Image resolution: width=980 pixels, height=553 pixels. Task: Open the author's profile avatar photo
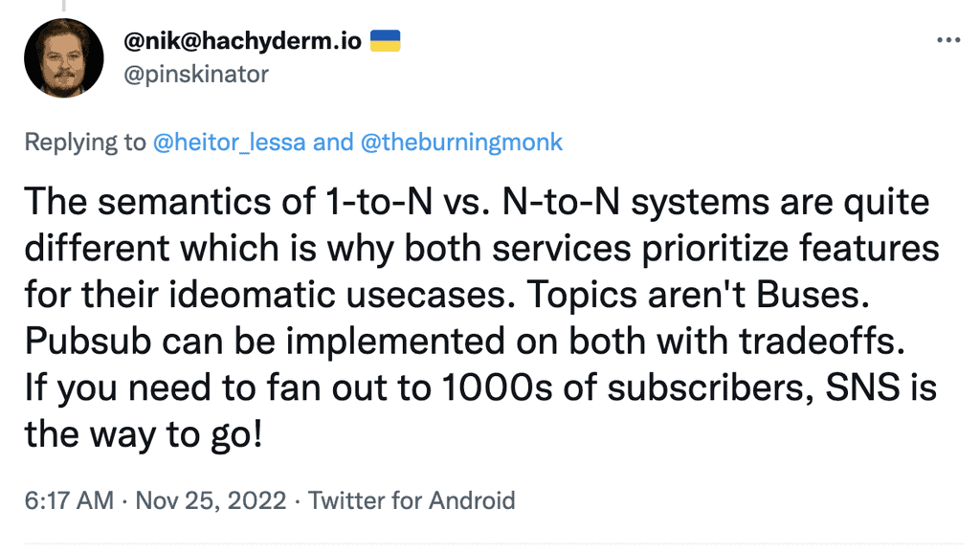click(64, 58)
